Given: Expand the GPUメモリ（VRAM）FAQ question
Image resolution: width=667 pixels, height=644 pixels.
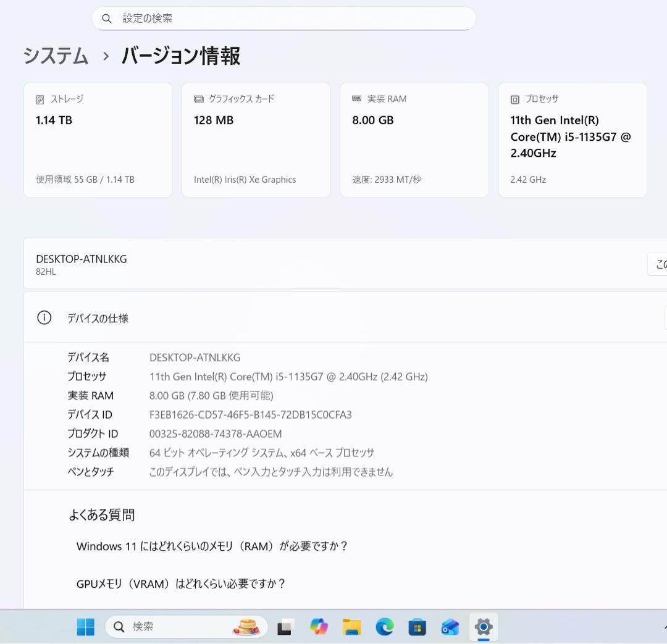Looking at the screenshot, I should point(180,583).
